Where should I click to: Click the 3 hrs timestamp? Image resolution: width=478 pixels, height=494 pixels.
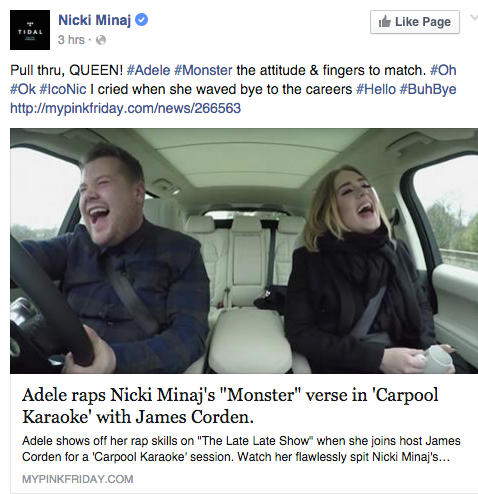[x=71, y=40]
